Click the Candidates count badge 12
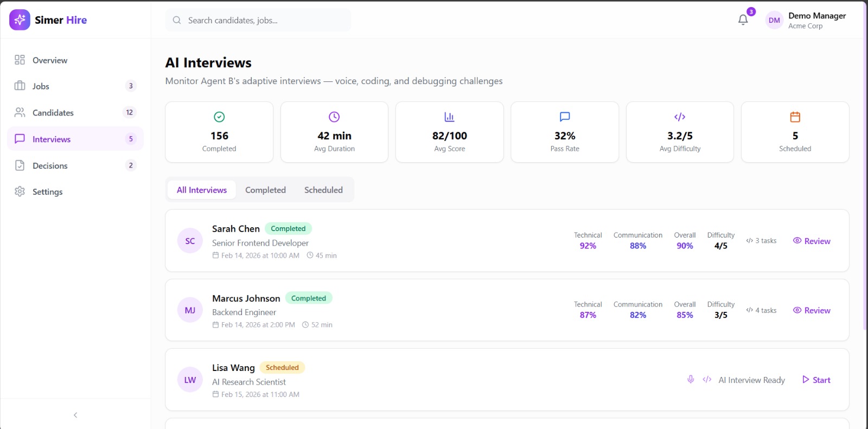 pos(130,112)
